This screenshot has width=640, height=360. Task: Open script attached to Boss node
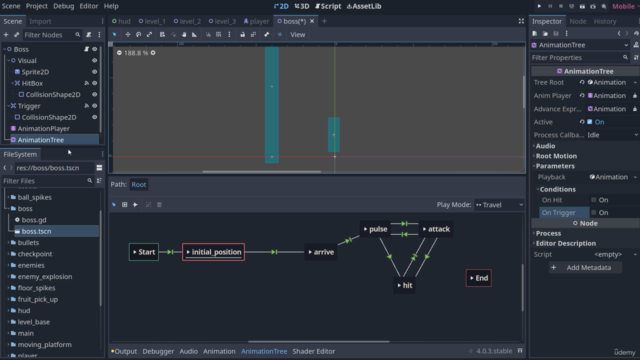click(x=87, y=49)
